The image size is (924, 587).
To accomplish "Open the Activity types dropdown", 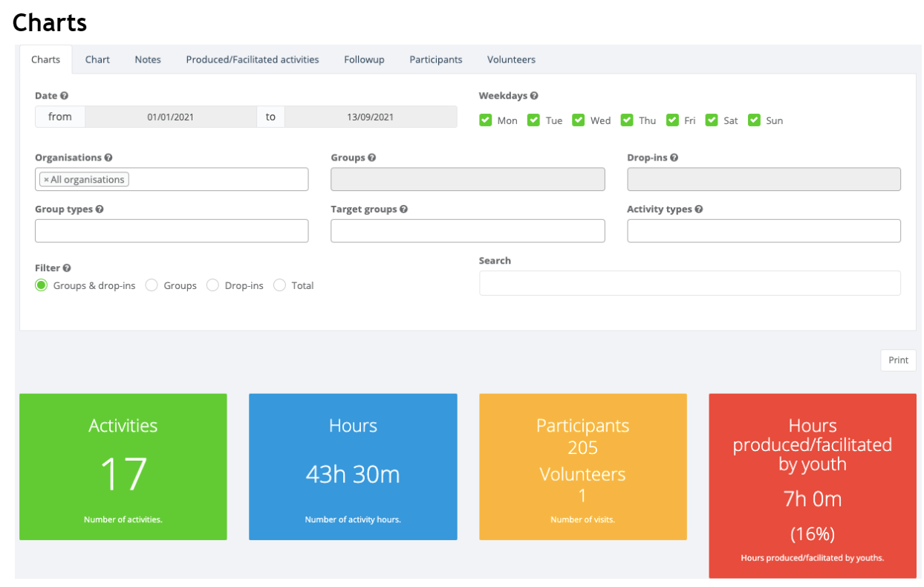I will tap(764, 231).
